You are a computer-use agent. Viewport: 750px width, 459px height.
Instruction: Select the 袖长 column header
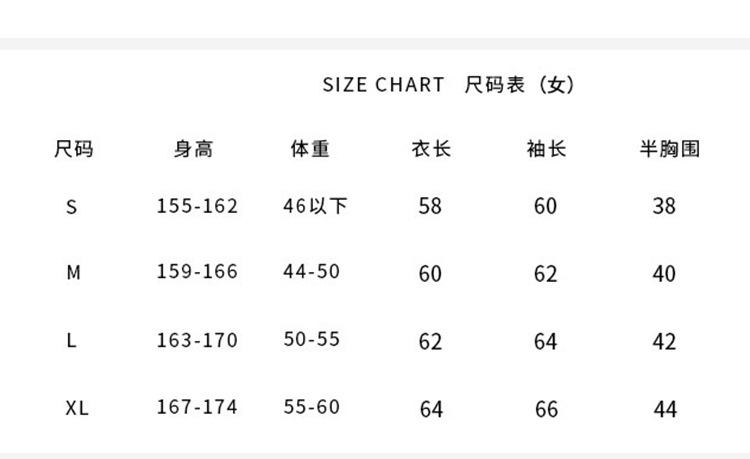coord(546,150)
